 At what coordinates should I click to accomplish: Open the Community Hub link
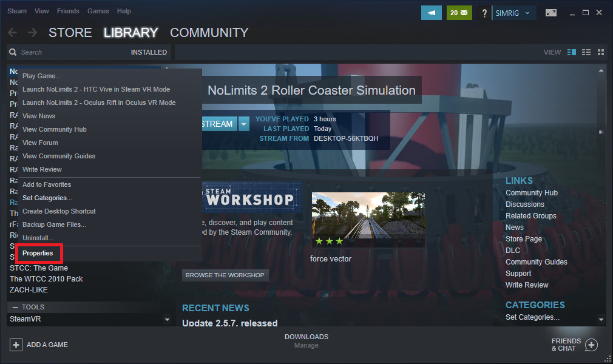click(531, 193)
